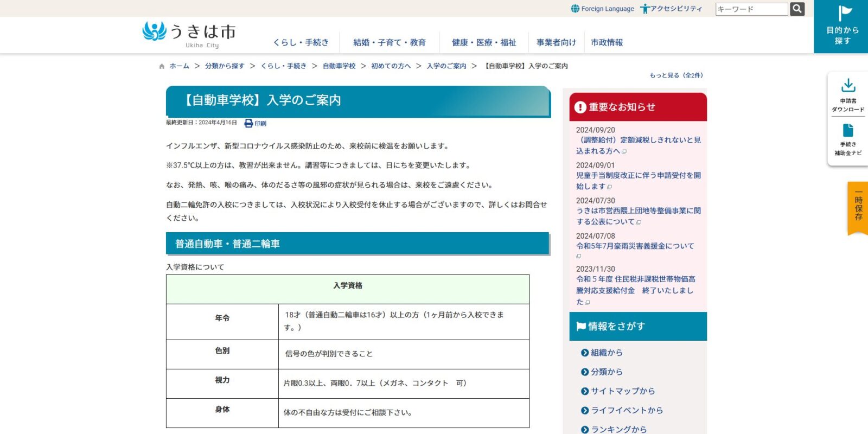This screenshot has height=434, width=868.
Task: Open 結婚・子育て・教育 menu
Action: tap(389, 42)
